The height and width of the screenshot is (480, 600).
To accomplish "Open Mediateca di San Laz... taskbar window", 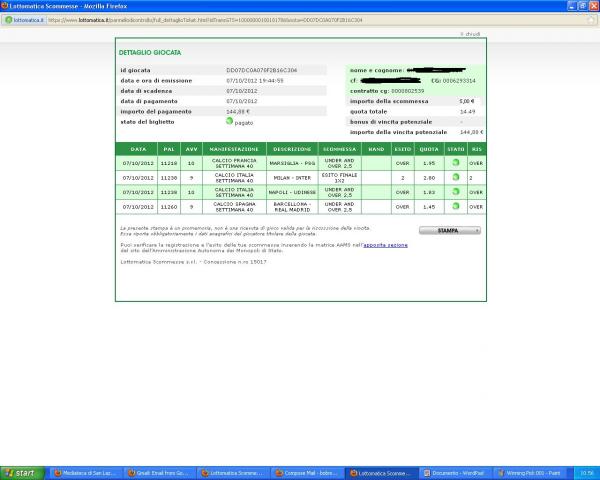I will 84,472.
